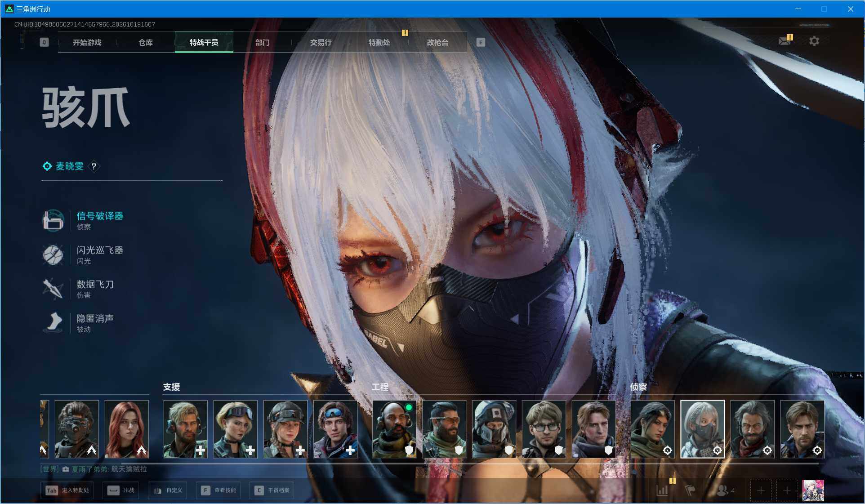865x504 pixels.
Task: Click the first empty squad slot plus
Action: tap(761, 490)
